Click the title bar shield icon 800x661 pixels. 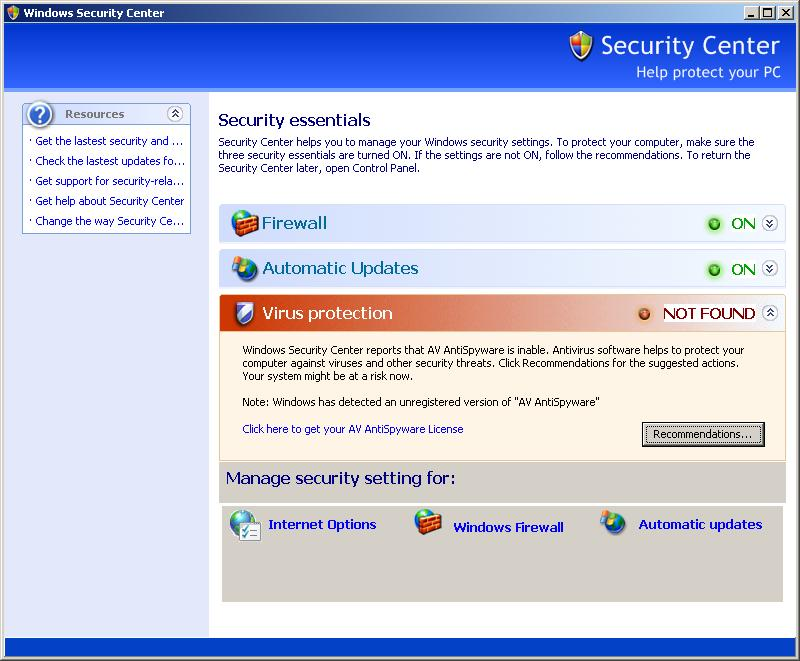(13, 13)
